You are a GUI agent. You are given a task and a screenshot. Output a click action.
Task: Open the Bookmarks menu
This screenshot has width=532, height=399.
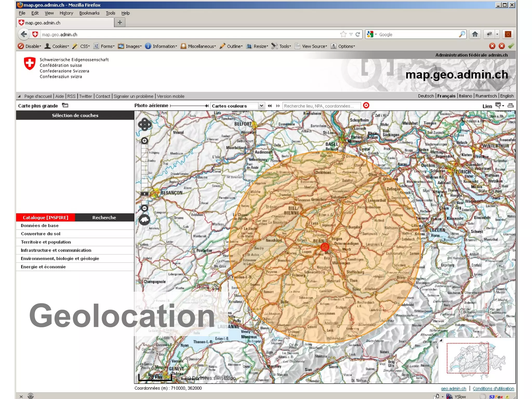tap(89, 13)
